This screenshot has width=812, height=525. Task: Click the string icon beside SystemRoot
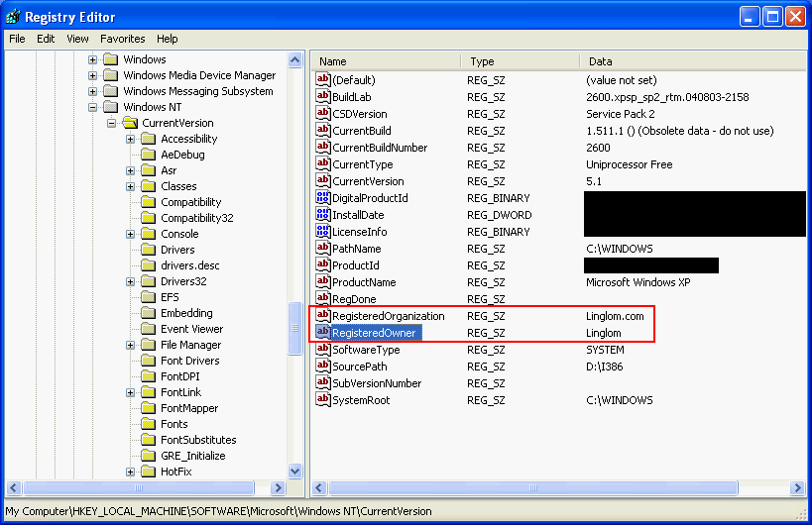pyautogui.click(x=322, y=399)
